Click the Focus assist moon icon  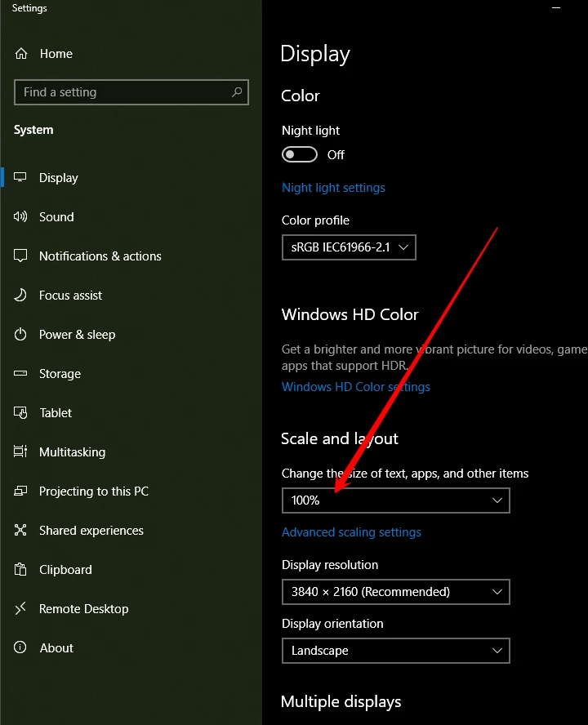pyautogui.click(x=20, y=295)
